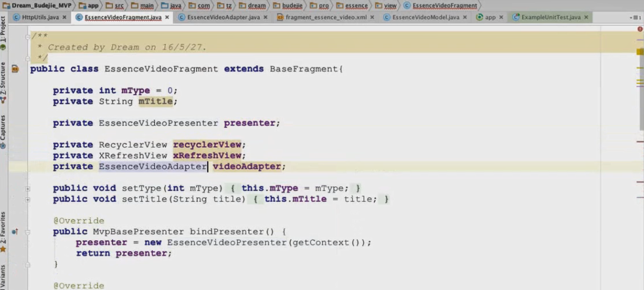Click the videoAdapter field name
Image resolution: width=644 pixels, height=290 pixels.
(247, 166)
